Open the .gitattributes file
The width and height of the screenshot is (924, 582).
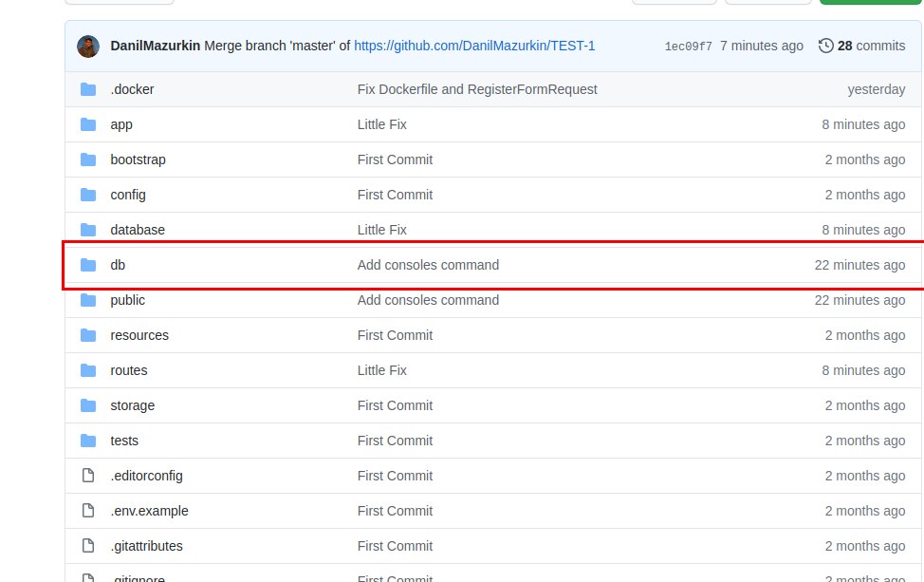[x=146, y=546]
